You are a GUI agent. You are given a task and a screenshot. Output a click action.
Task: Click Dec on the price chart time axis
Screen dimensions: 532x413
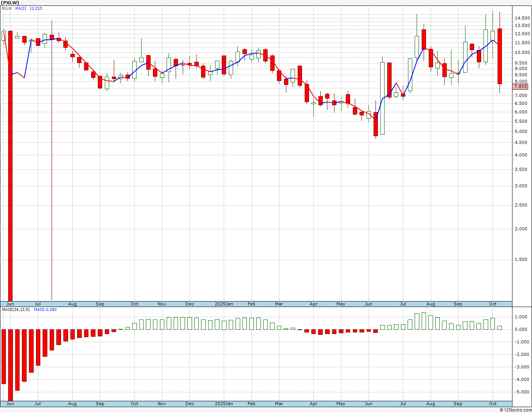click(x=190, y=304)
